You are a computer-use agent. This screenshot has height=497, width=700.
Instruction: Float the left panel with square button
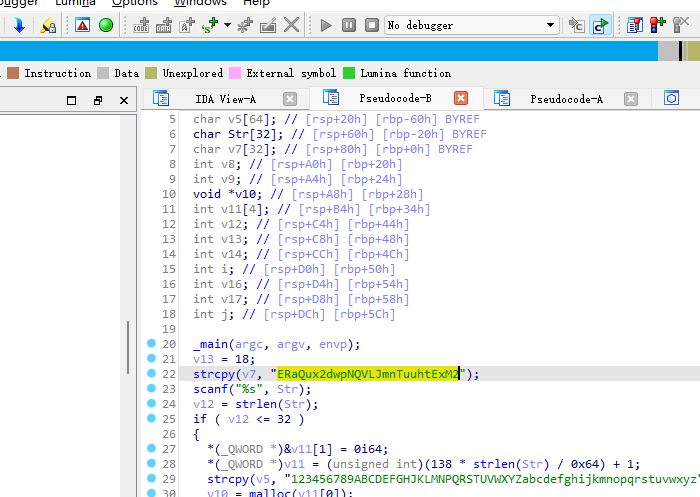coord(71,100)
